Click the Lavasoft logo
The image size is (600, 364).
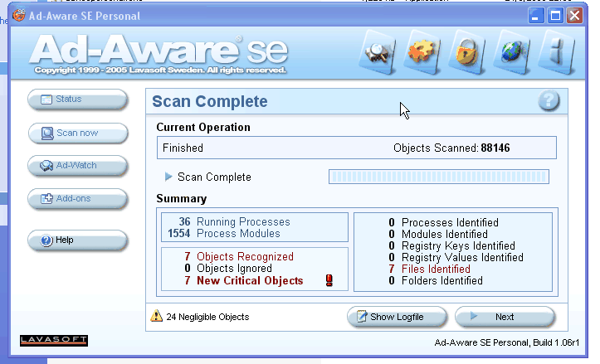[54, 340]
